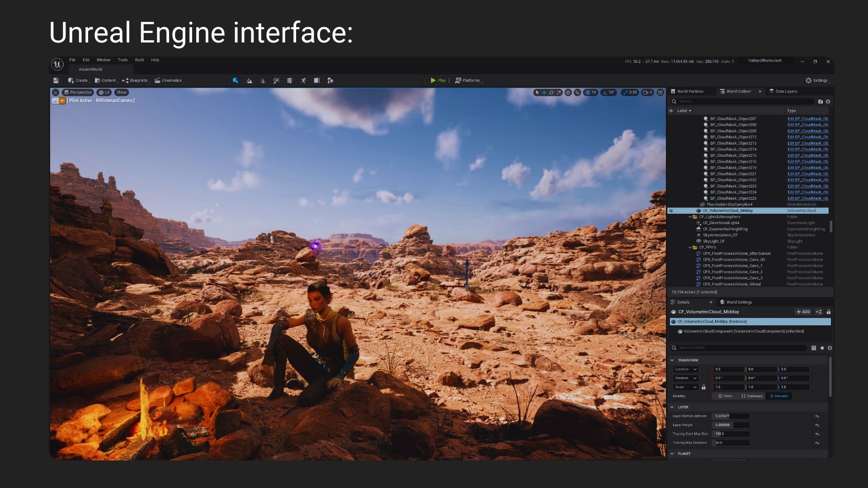Viewport: 868px width, 488px height.
Task: Click Edit BP_CloudMask link for Object207
Action: [x=808, y=119]
